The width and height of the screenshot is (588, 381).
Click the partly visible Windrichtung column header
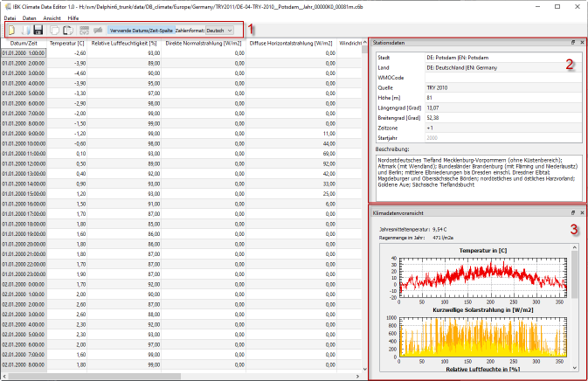click(x=349, y=43)
